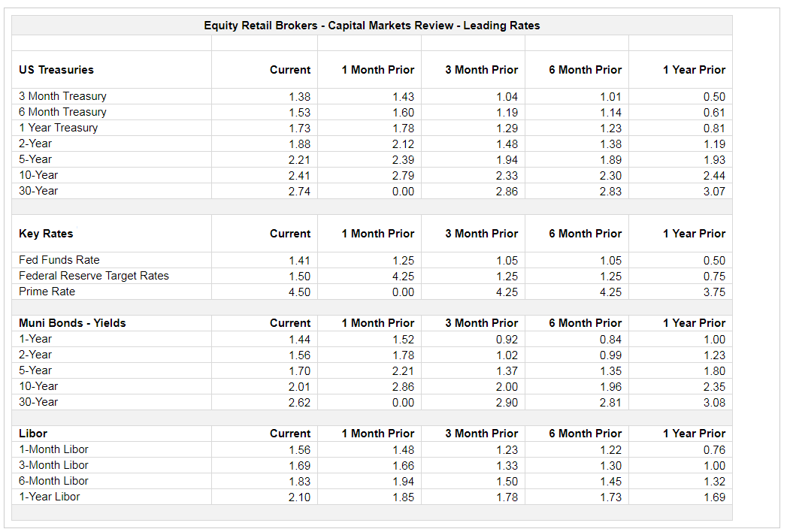787x532 pixels.
Task: Select the 6 Month Treasury label
Action: [62, 112]
